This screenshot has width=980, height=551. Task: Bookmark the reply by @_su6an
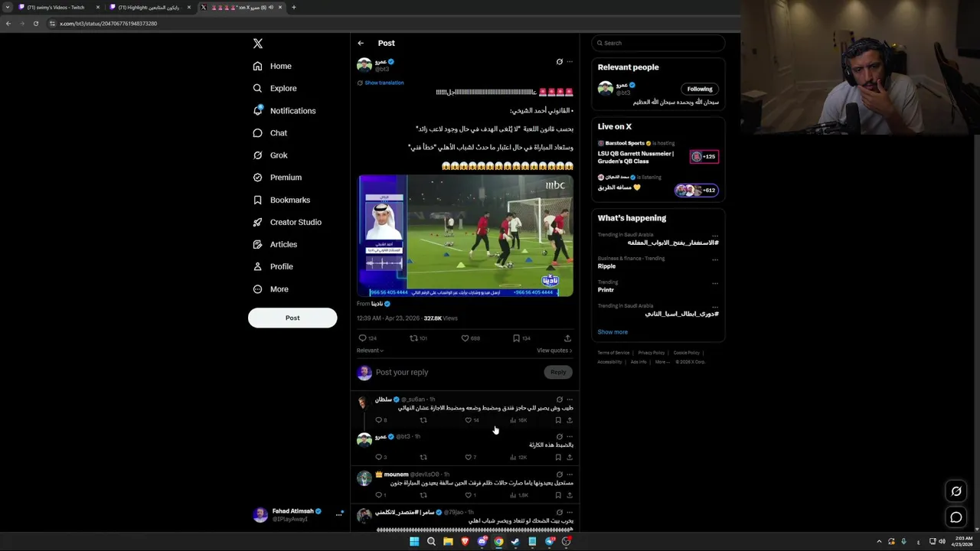558,420
